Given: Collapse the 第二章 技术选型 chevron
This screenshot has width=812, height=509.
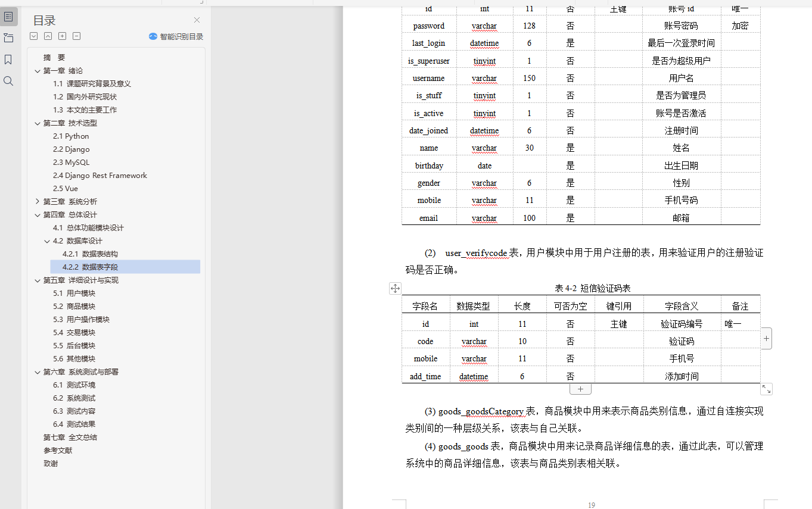Looking at the screenshot, I should (x=38, y=123).
